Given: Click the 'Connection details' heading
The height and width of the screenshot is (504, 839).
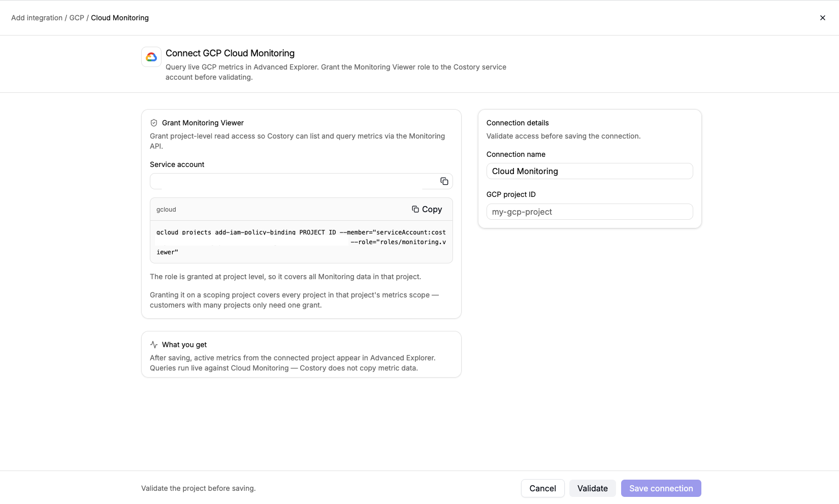Looking at the screenshot, I should pos(518,123).
